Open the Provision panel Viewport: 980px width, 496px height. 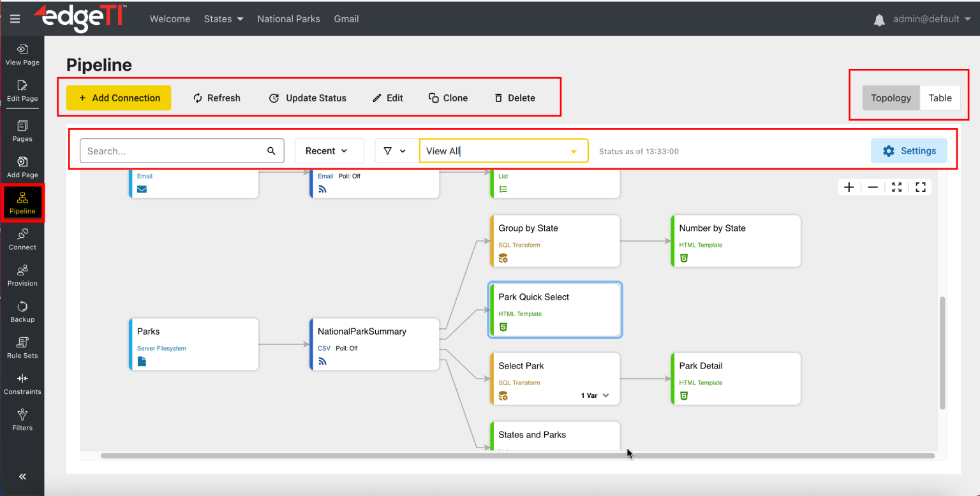(x=22, y=275)
